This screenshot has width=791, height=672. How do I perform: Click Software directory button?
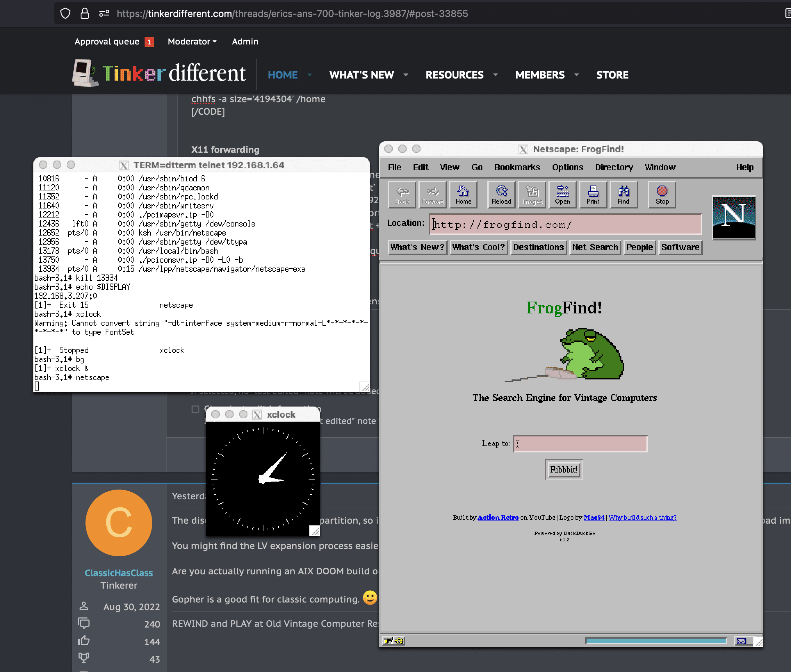click(680, 247)
